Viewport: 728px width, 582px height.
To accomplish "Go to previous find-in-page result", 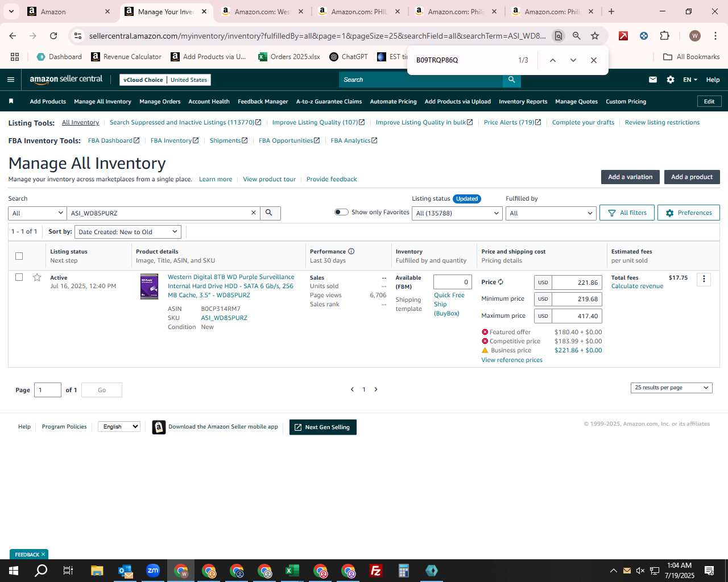I will point(552,60).
